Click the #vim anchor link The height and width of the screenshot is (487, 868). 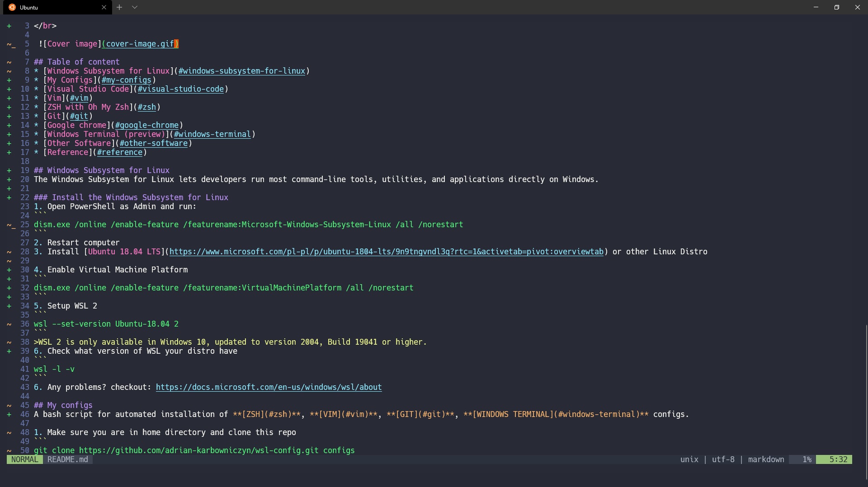point(79,98)
